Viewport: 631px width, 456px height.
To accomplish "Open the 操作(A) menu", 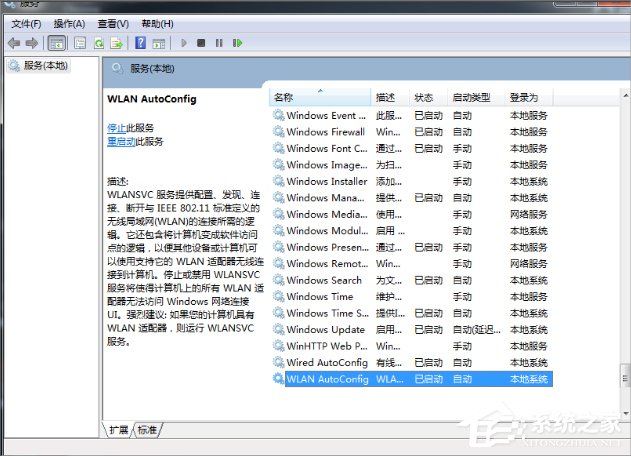I will click(x=69, y=23).
